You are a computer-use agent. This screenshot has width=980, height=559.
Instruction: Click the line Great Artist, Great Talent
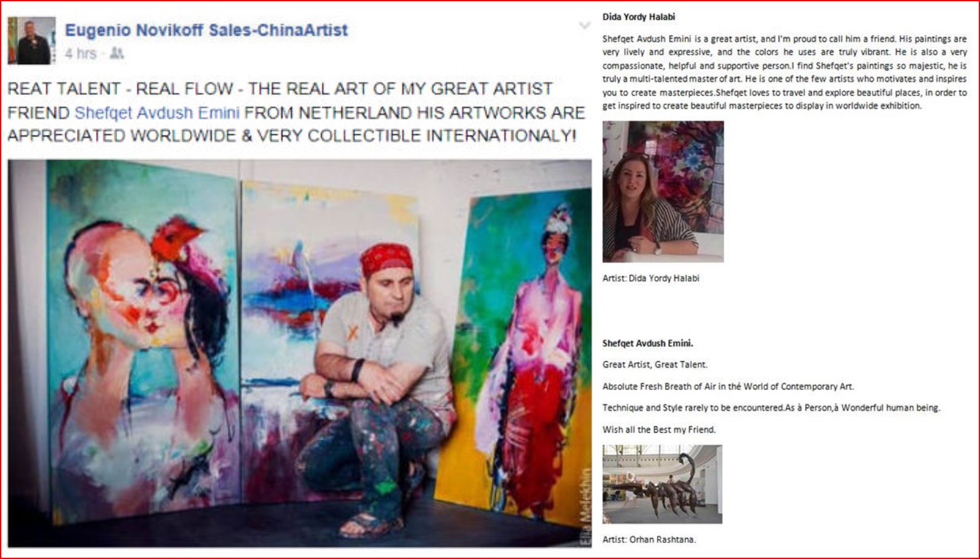(x=655, y=364)
